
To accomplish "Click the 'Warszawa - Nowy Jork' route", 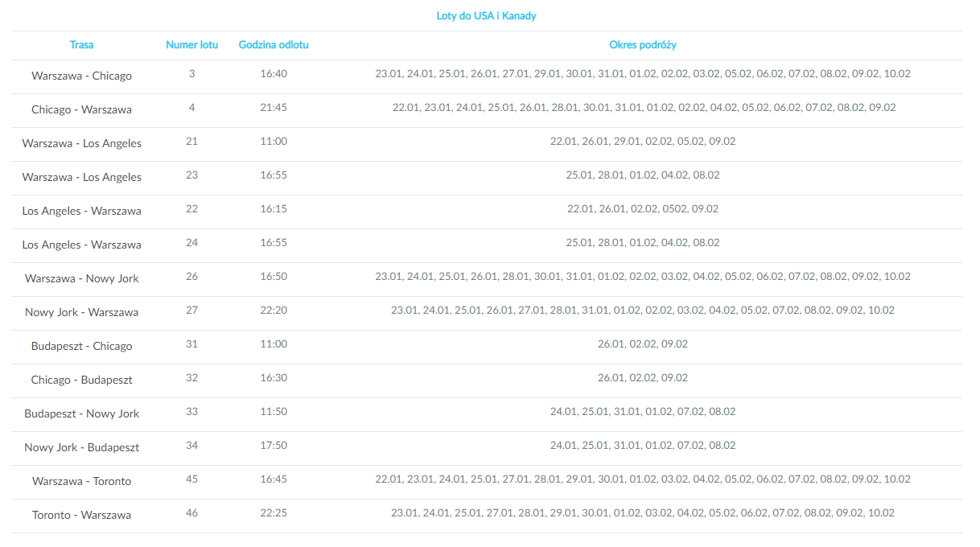I will [x=81, y=278].
